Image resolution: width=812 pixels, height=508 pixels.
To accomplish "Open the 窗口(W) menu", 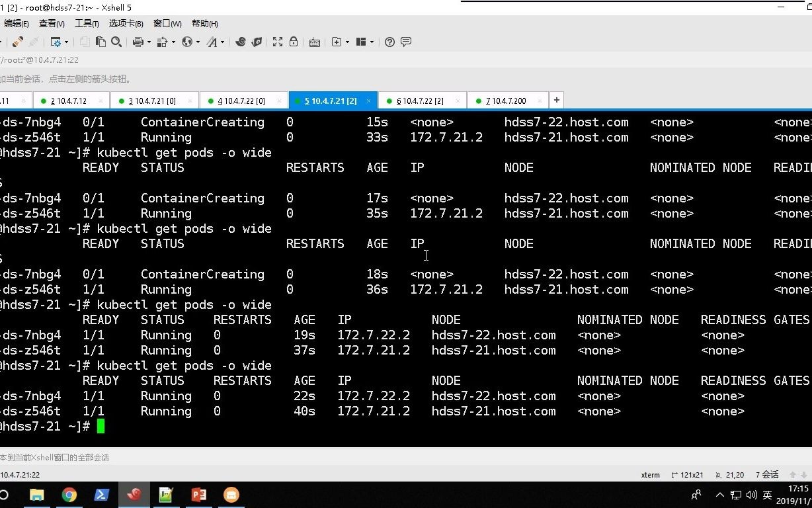I will click(x=167, y=24).
